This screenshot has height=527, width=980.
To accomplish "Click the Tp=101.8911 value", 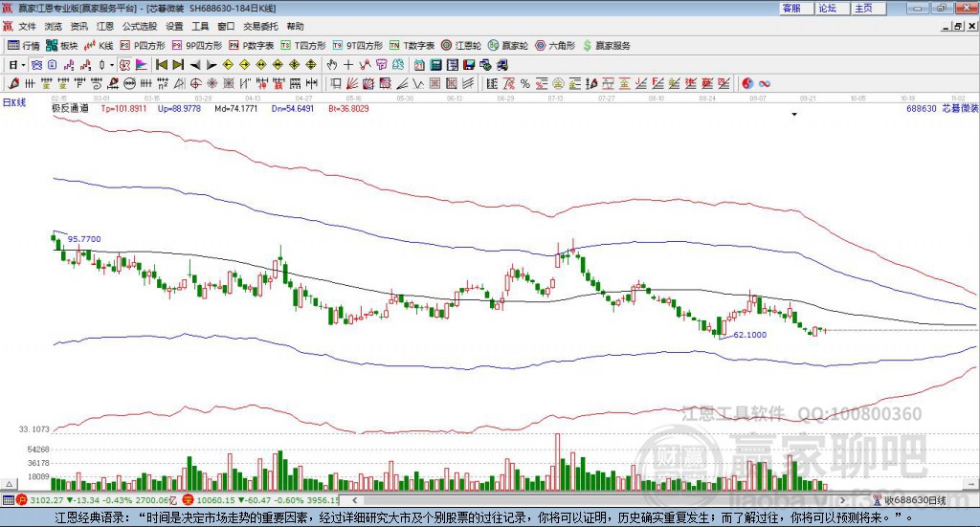I will pyautogui.click(x=123, y=109).
